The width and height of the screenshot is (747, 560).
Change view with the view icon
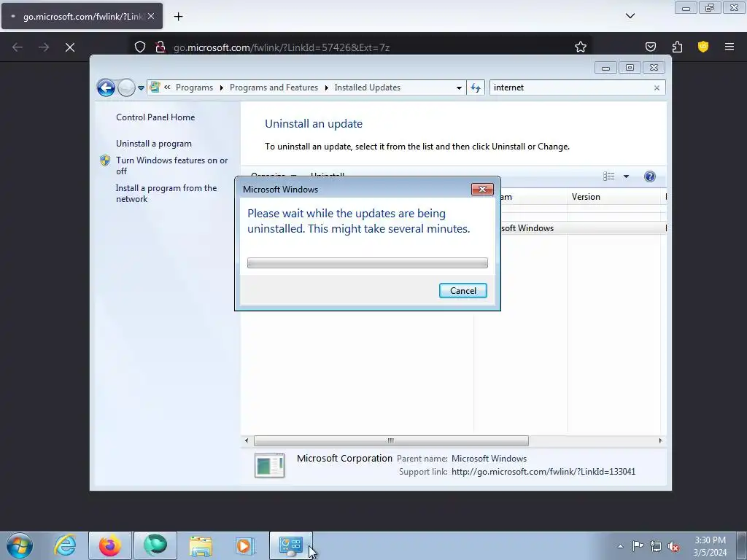pyautogui.click(x=609, y=176)
